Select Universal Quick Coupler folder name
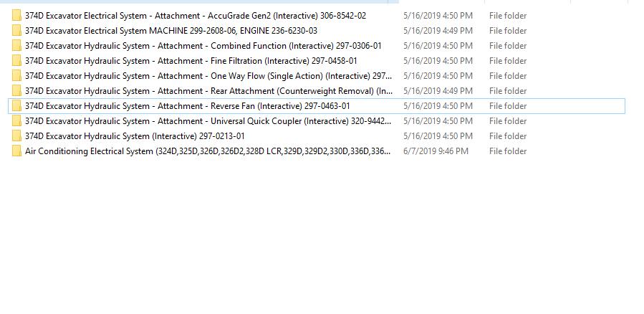Screen dimensions: 644x314 208,121
